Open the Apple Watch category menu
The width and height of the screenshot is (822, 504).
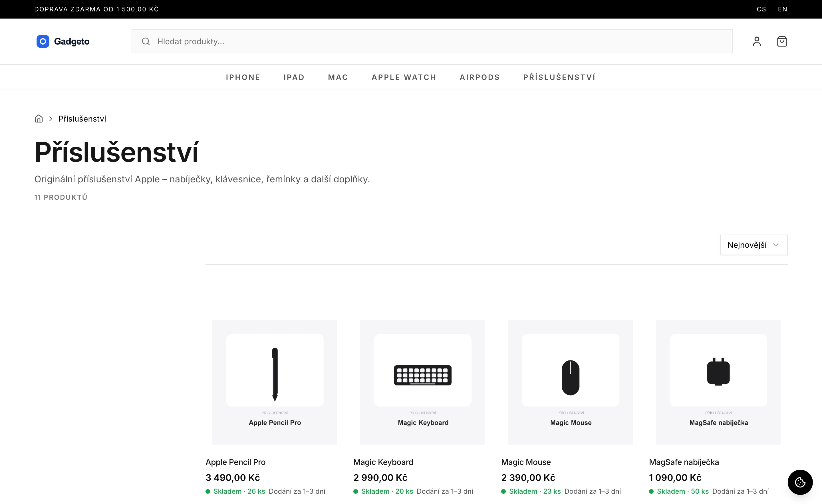[x=404, y=77]
